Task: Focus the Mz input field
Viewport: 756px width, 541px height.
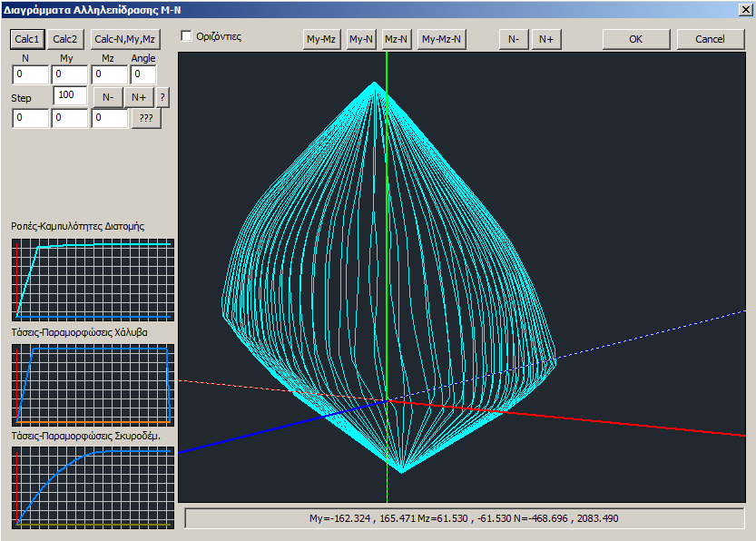Action: coord(110,74)
